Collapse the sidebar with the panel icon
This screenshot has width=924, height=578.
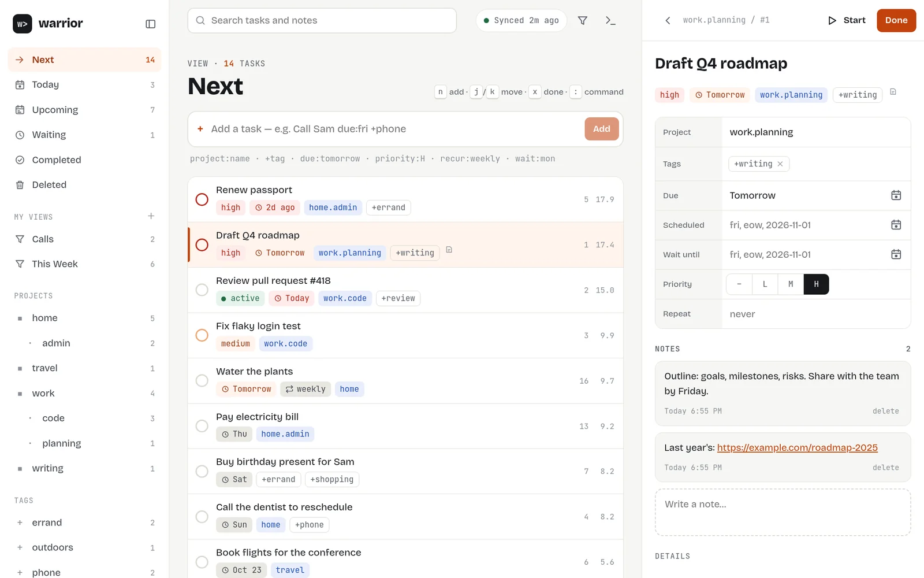point(151,24)
